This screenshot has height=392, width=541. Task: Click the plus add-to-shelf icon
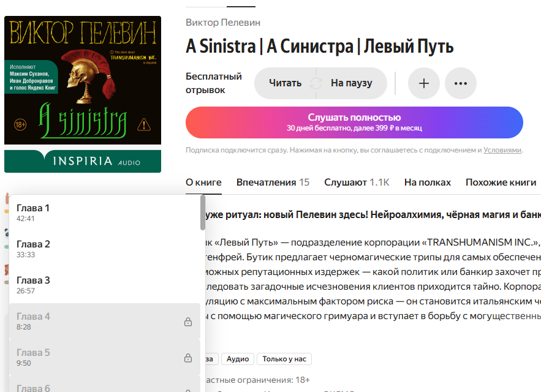click(424, 83)
